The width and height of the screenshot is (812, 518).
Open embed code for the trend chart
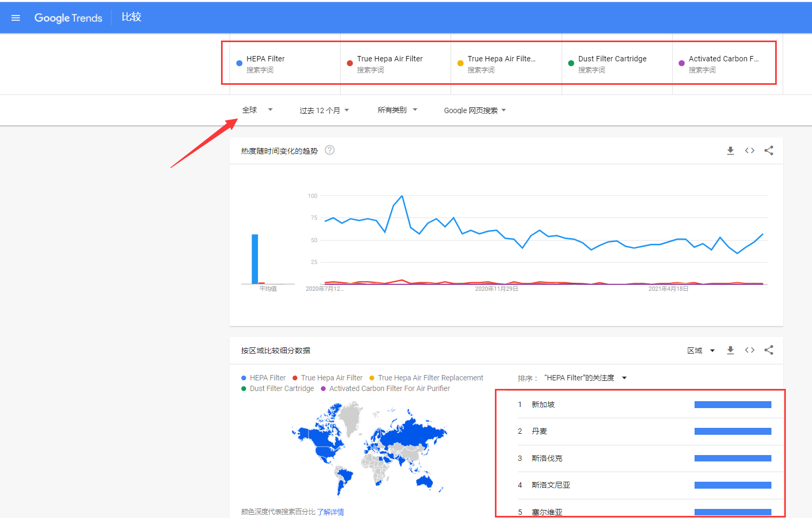[749, 150]
